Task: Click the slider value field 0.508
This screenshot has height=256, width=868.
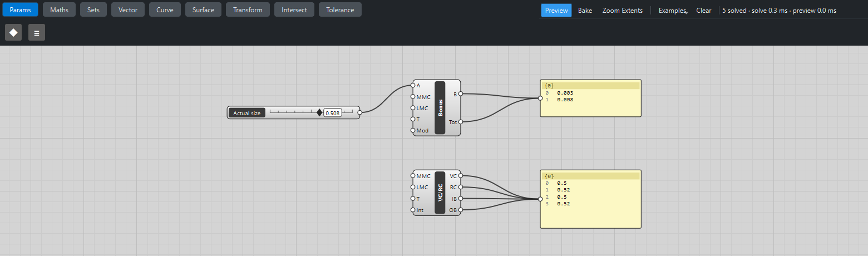Action: pyautogui.click(x=333, y=113)
